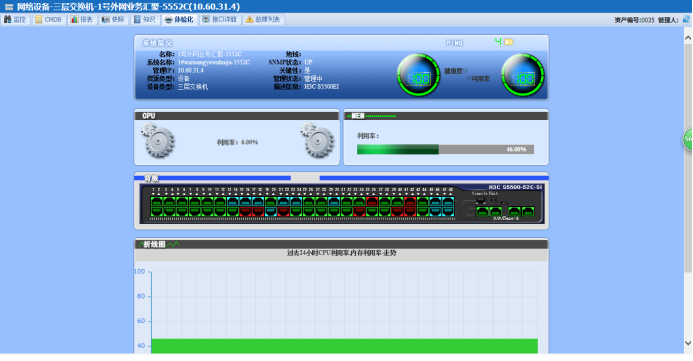
Task: Open the 故障列表 fault list tab
Action: tap(263, 19)
